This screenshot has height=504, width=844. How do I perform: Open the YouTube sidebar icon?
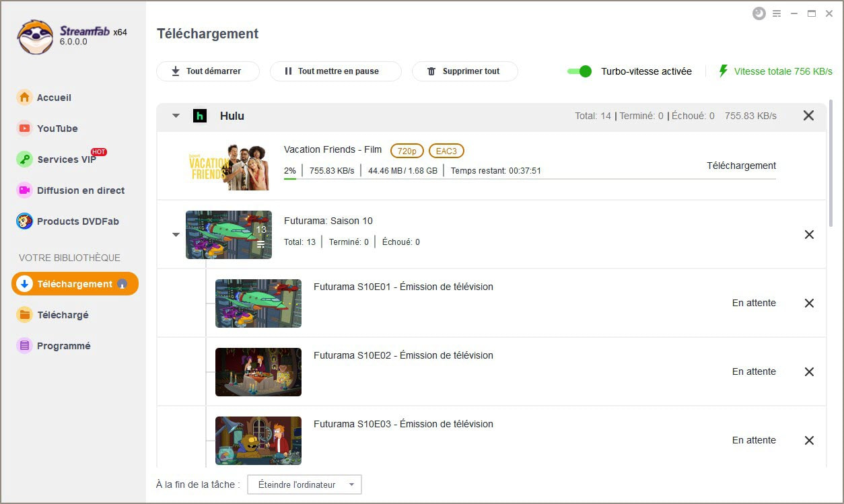[x=24, y=129]
